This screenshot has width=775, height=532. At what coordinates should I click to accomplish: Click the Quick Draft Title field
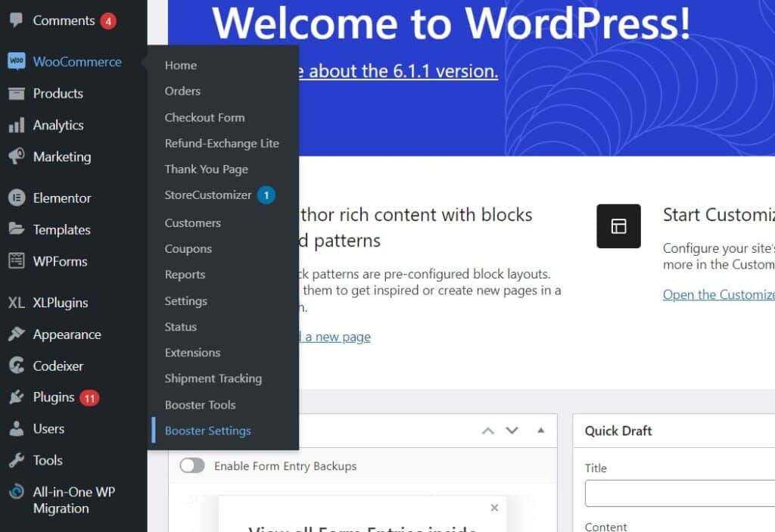(680, 493)
